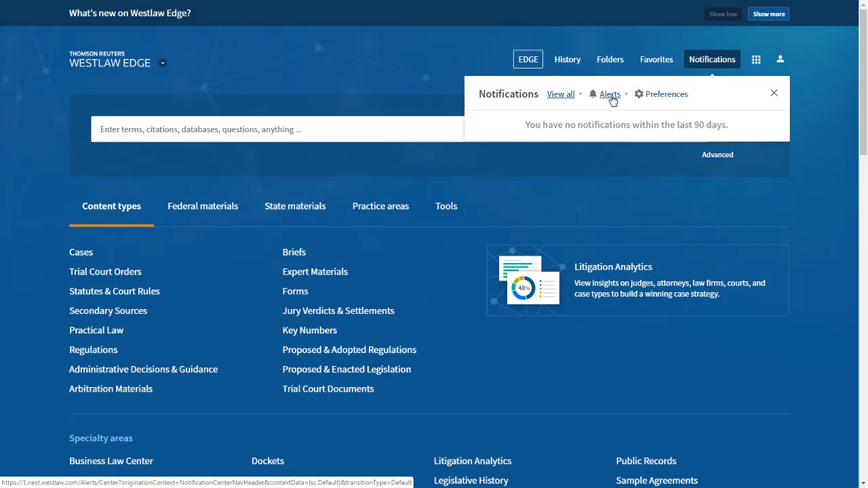868x488 pixels.
Task: Open the apps grid icon
Action: pos(756,60)
